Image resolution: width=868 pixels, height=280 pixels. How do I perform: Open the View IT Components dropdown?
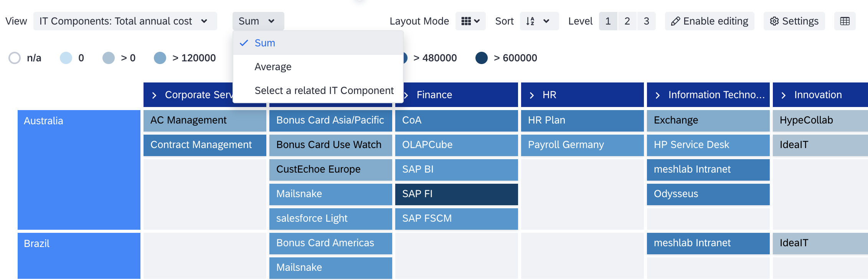click(125, 21)
